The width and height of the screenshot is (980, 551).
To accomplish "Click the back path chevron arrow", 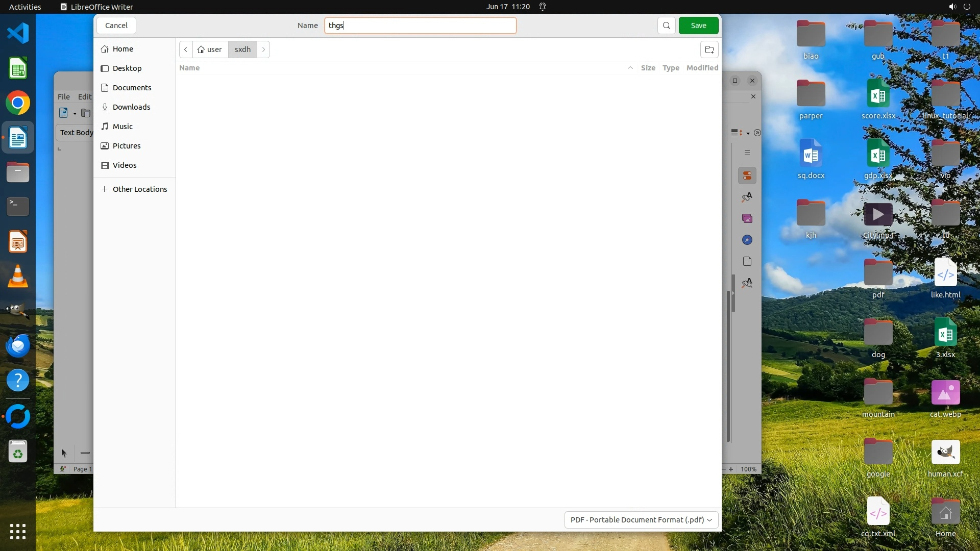I will click(x=186, y=49).
